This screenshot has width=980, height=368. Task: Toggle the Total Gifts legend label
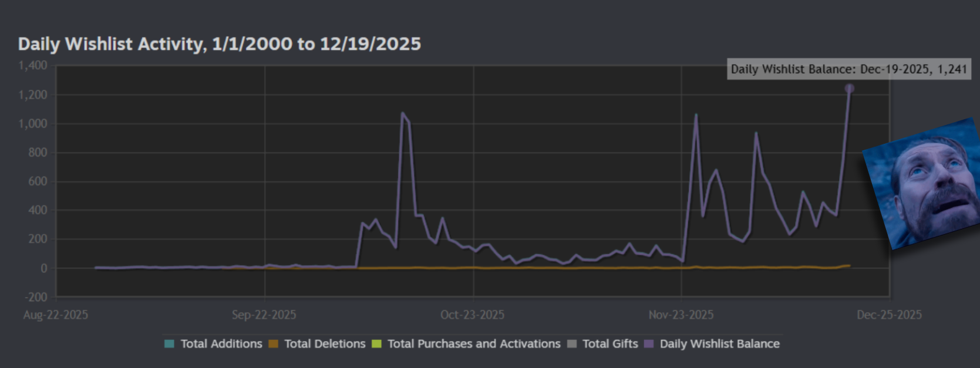click(610, 344)
